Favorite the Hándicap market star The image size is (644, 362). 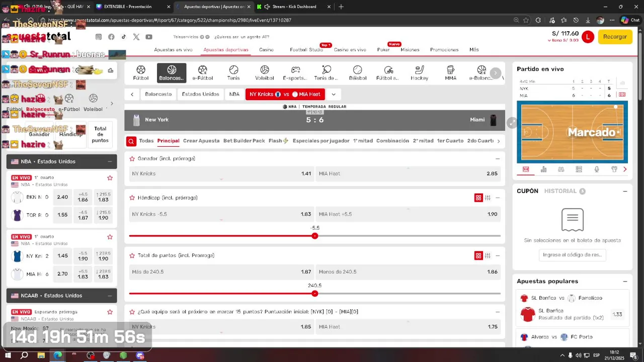[132, 198]
